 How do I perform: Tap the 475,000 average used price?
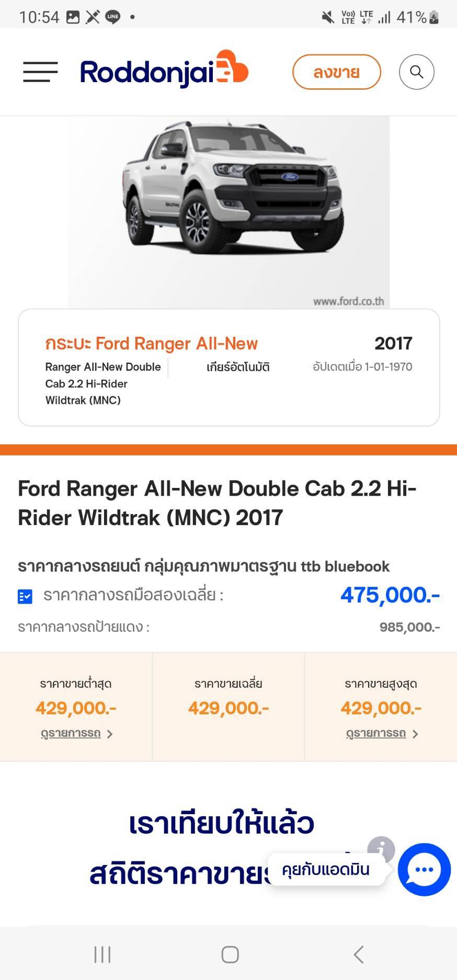(x=390, y=595)
